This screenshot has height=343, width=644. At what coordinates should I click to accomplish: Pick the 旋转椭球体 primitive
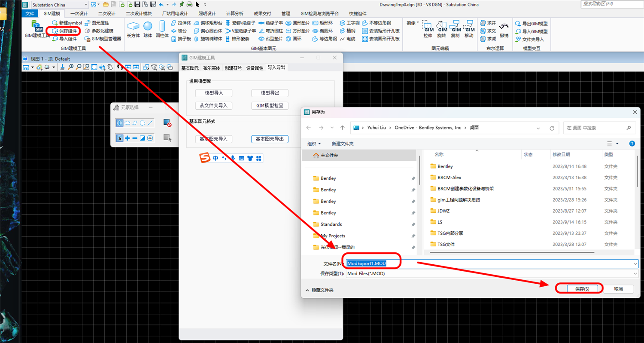[x=208, y=39]
